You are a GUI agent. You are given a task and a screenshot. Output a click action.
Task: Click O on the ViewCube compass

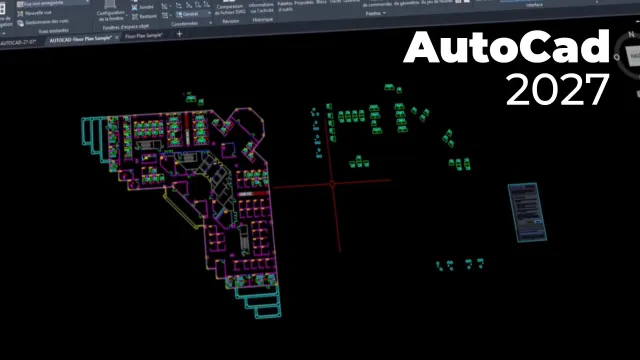tap(616, 57)
